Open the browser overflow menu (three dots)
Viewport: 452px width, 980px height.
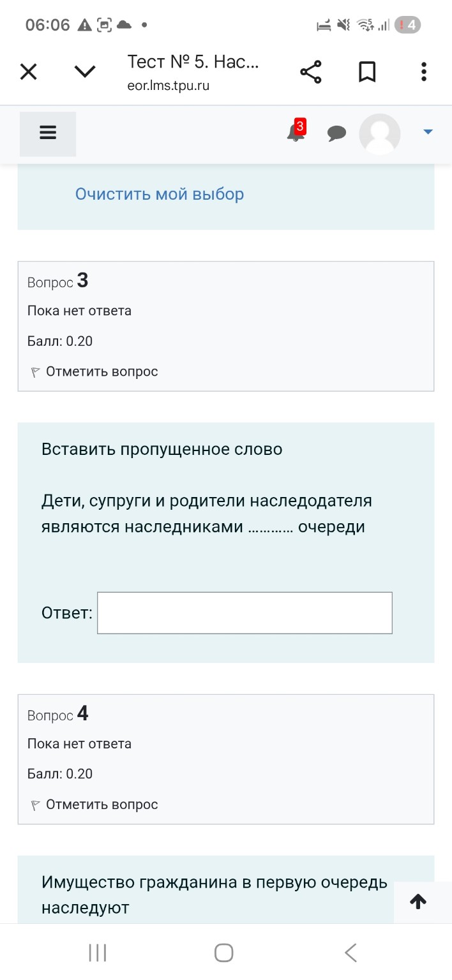423,71
